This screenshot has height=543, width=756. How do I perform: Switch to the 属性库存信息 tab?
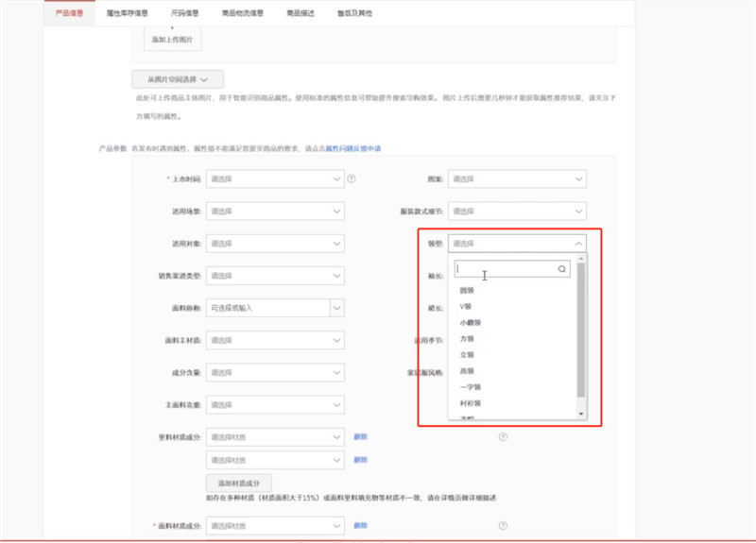[x=127, y=13]
